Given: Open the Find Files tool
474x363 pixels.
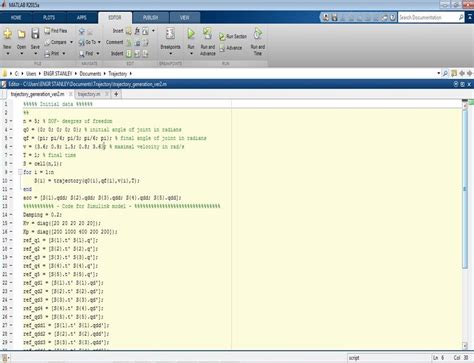Looking at the screenshot, I should 56,31.
